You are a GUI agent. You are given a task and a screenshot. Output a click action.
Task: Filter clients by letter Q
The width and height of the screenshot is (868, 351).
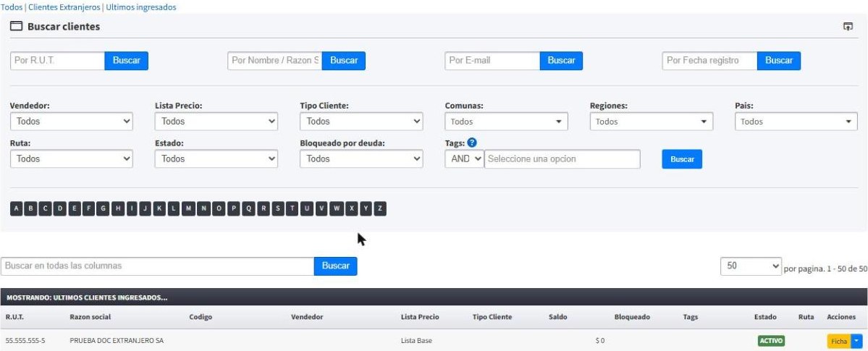coord(248,208)
